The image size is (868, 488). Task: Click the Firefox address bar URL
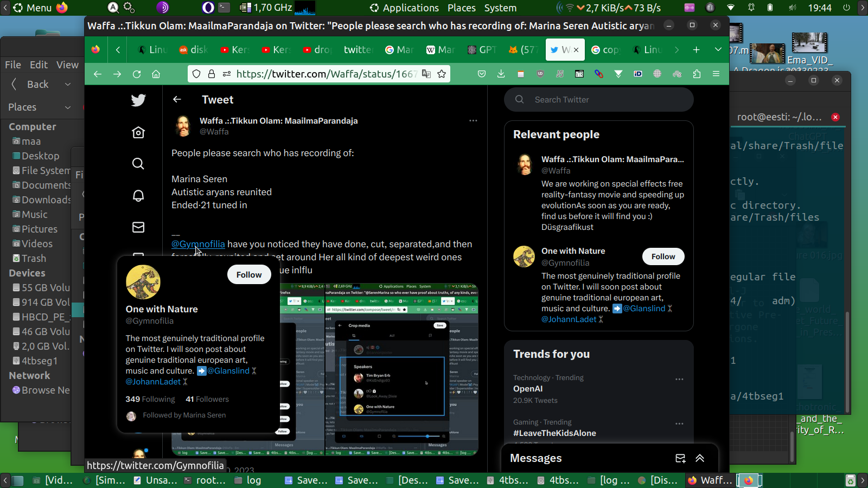[x=327, y=74]
